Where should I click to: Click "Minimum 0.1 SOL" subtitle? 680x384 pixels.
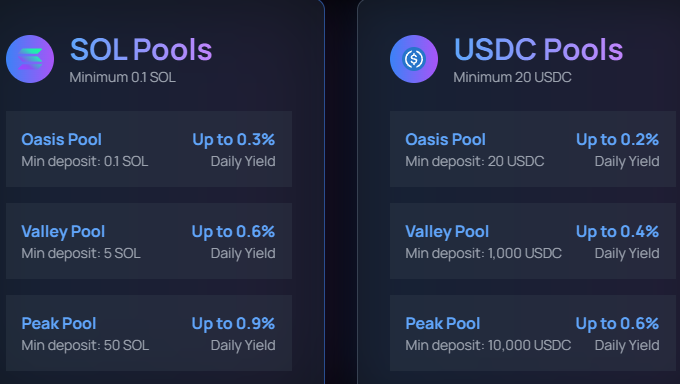(x=123, y=77)
